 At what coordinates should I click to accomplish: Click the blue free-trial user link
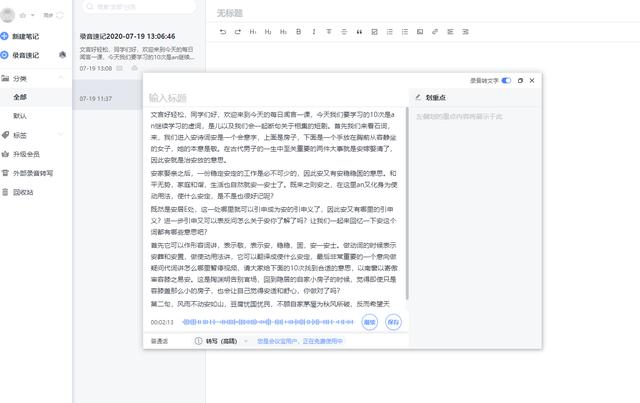300,341
